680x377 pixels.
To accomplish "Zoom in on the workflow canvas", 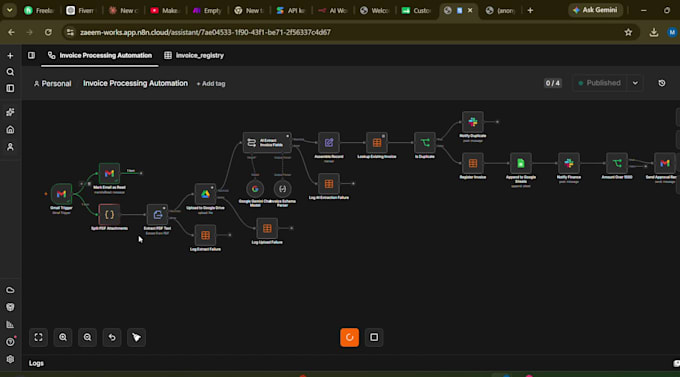I will [63, 337].
